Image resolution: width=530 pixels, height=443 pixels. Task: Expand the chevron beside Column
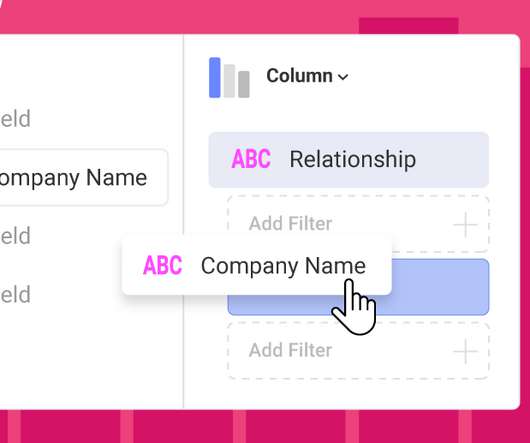coord(343,77)
